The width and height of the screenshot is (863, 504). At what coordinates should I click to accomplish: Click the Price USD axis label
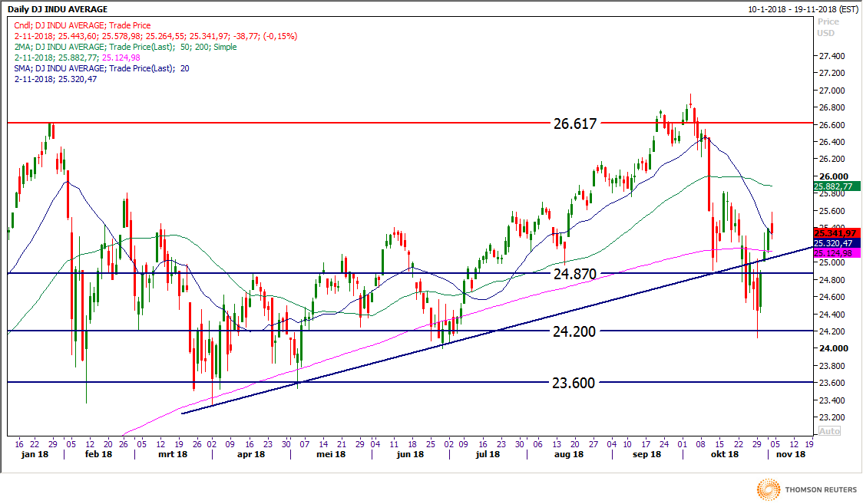pos(827,28)
